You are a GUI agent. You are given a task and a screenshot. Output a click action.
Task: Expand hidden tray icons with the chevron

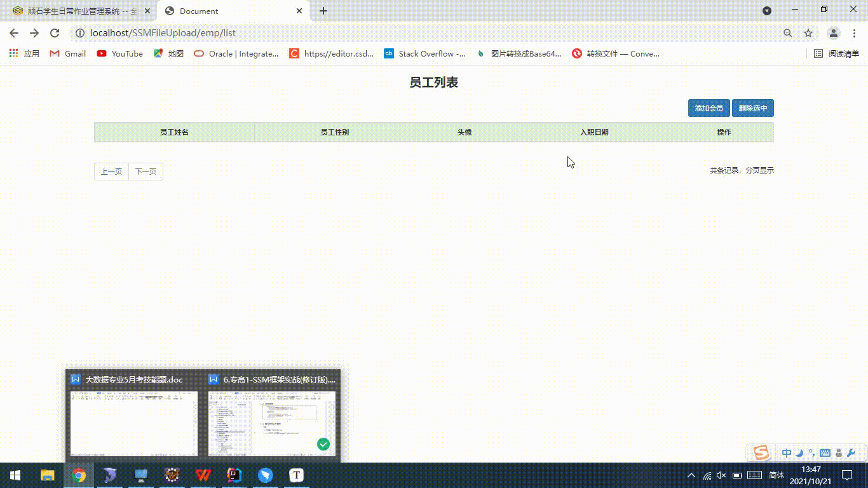click(x=691, y=475)
